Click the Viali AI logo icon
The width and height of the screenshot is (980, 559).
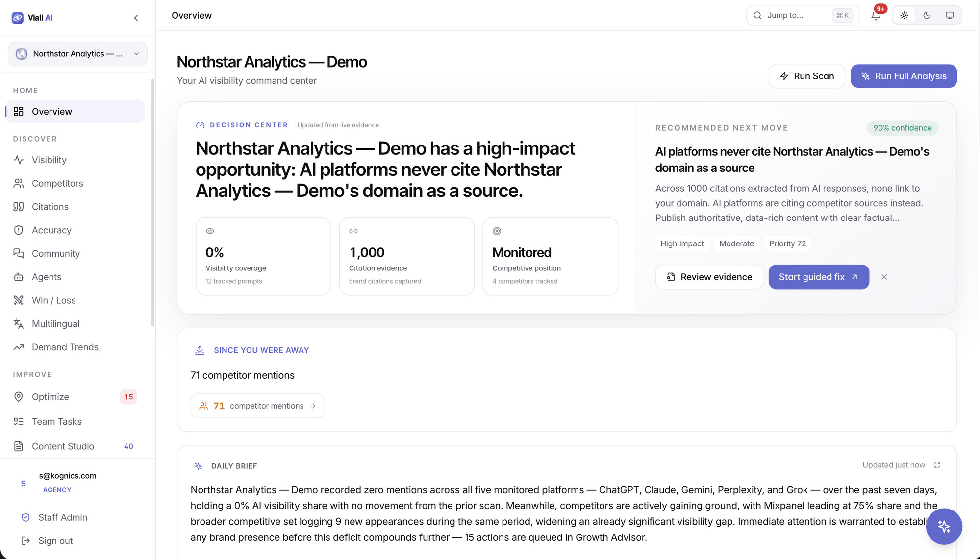pos(18,18)
